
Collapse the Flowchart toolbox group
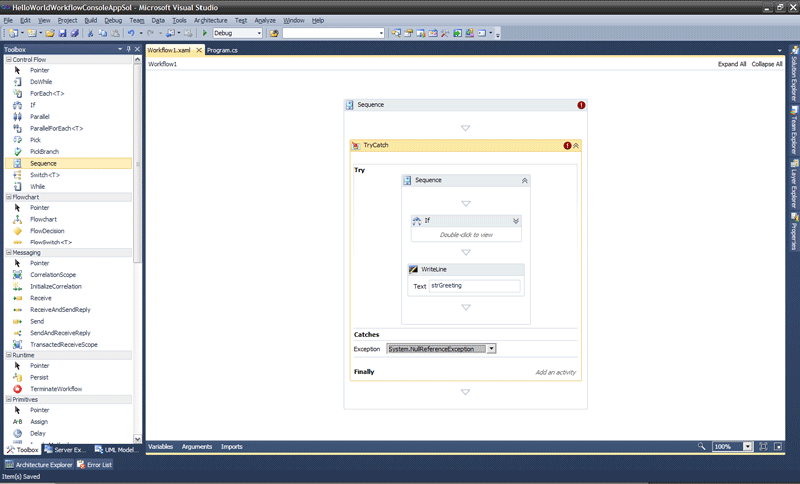(9, 197)
